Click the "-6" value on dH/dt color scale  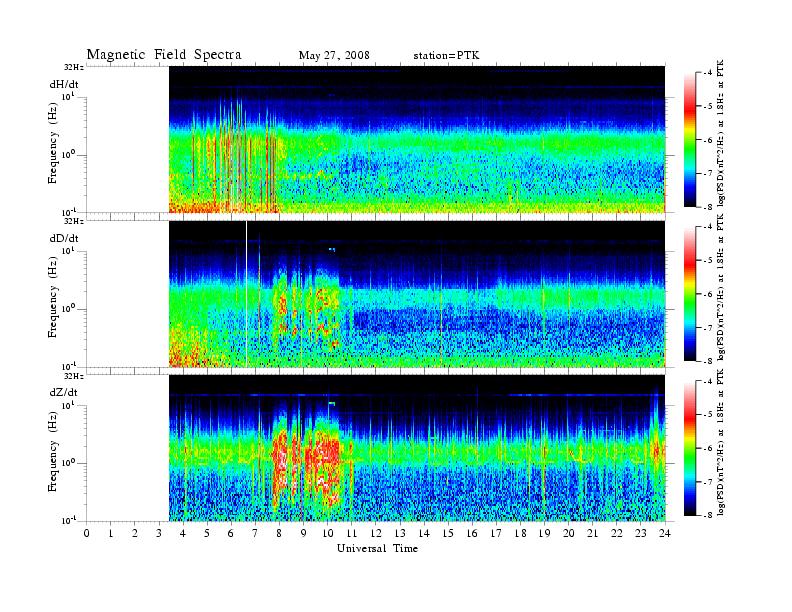[x=708, y=140]
